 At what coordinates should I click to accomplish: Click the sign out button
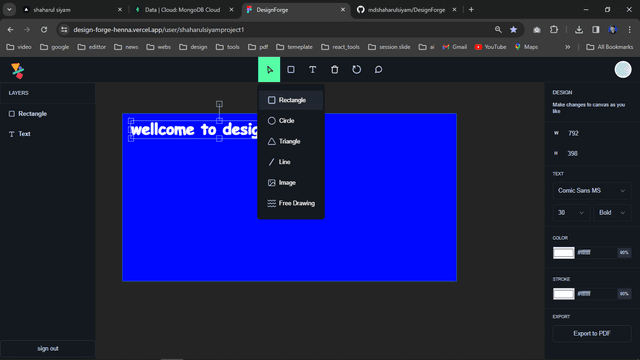pos(48,349)
